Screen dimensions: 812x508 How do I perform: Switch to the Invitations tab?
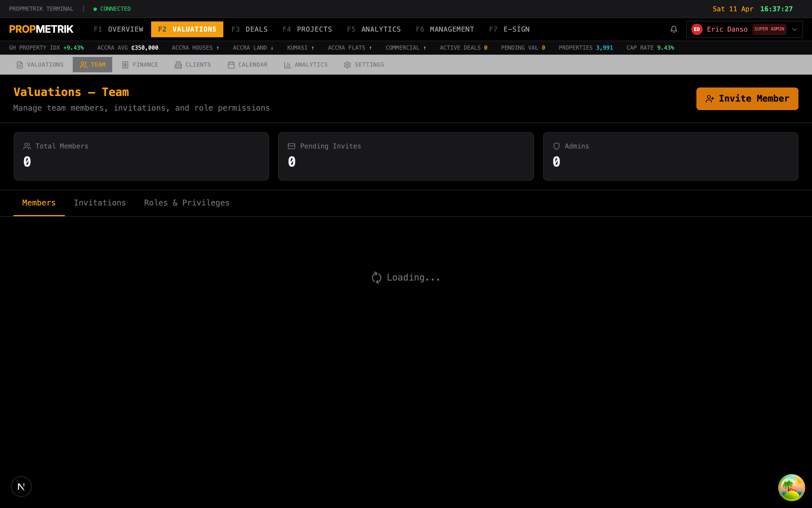click(100, 203)
